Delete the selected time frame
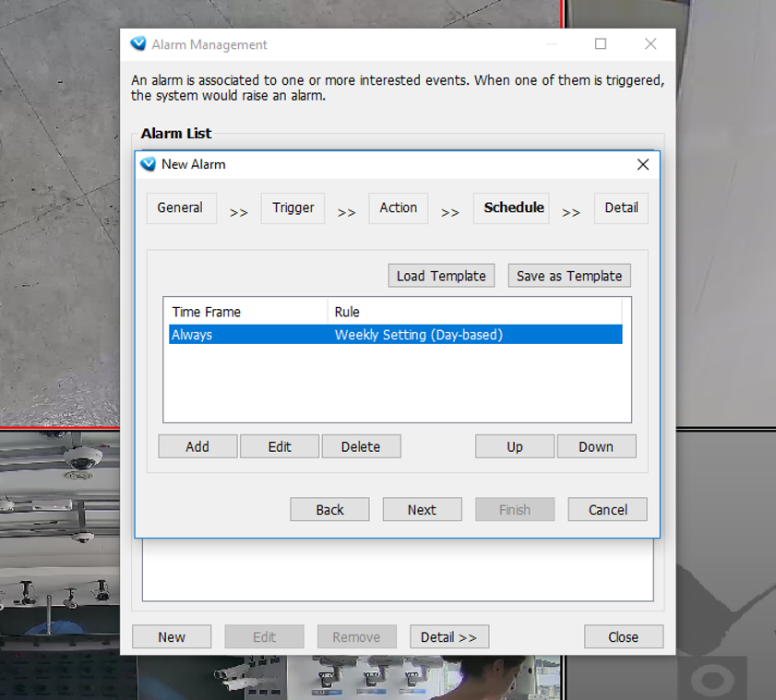This screenshot has width=776, height=700. [361, 446]
